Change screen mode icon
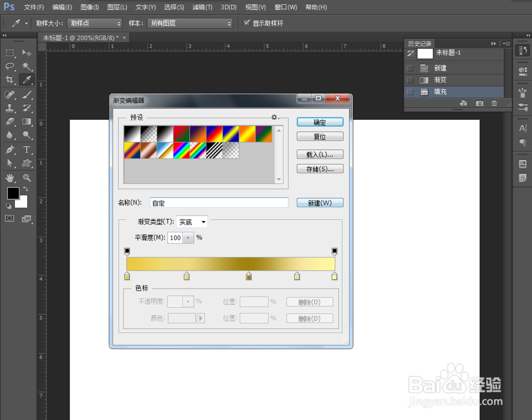Viewport: 532px width, 420px height. [x=27, y=218]
